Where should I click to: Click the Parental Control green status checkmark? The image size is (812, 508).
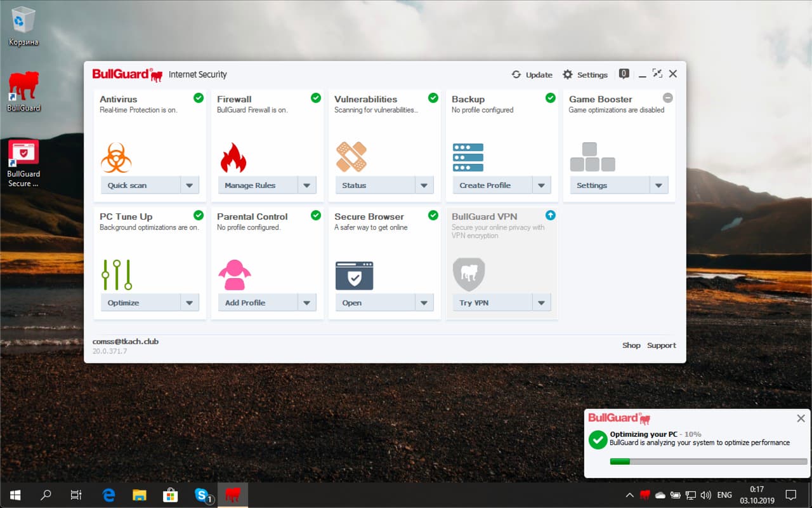click(316, 215)
